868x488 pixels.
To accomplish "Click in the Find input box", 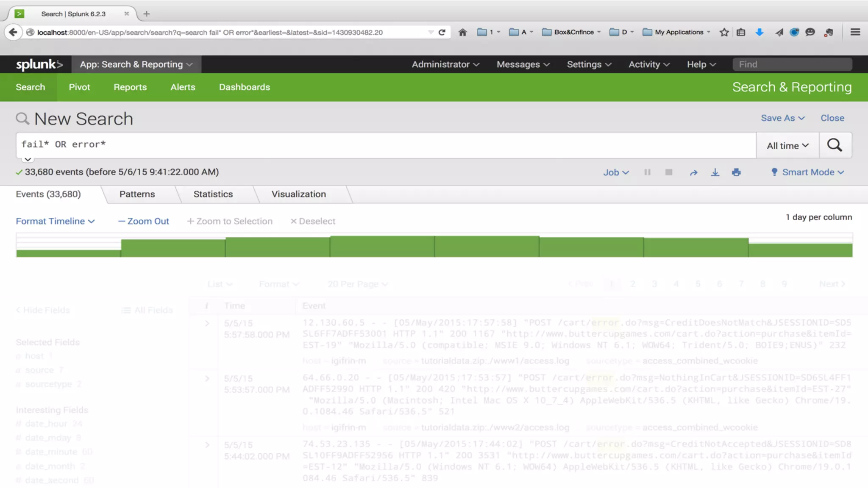I will [792, 64].
